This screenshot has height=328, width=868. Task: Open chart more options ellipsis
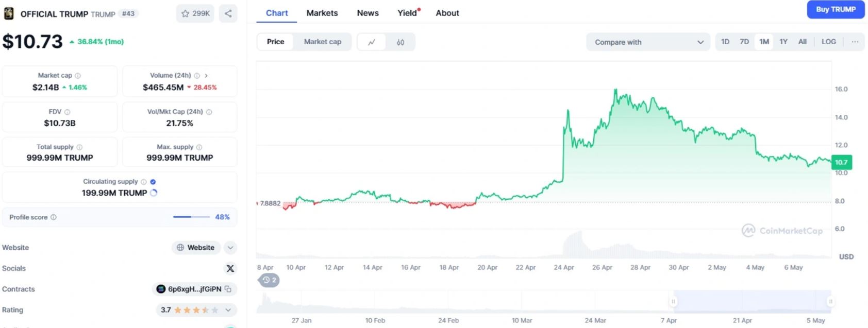point(855,42)
